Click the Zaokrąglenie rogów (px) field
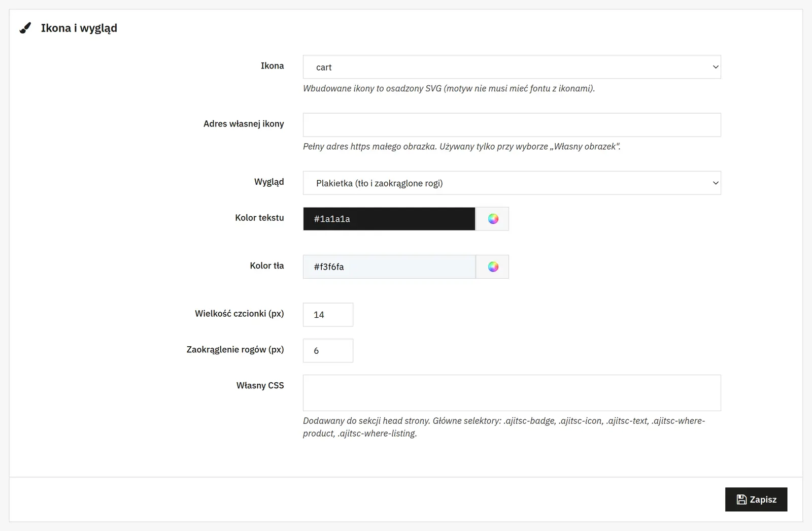The image size is (812, 531). click(x=328, y=350)
